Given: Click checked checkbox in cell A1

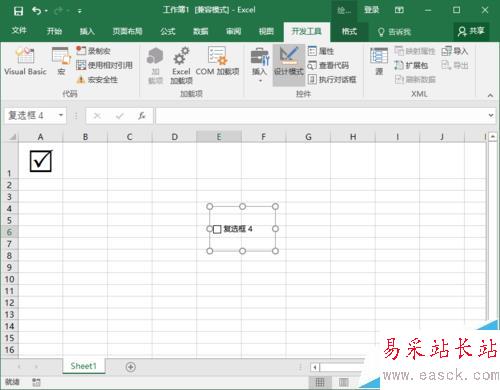Looking at the screenshot, I should [41, 161].
